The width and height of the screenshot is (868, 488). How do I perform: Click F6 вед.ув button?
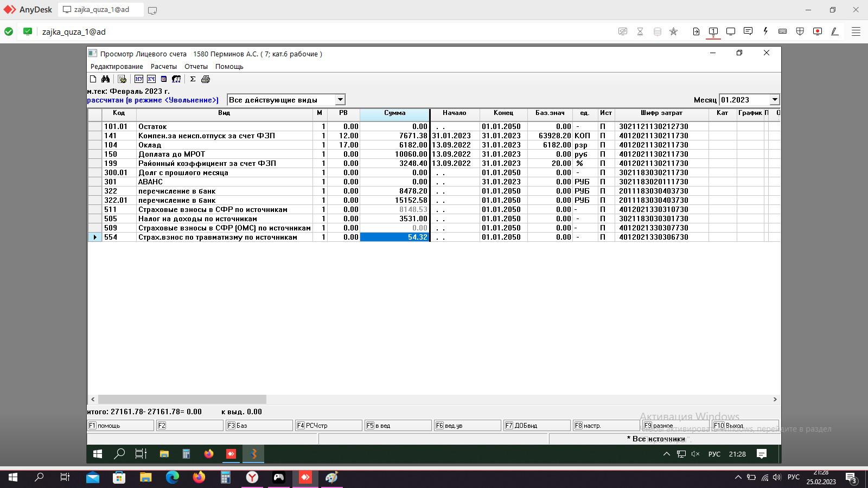[468, 426]
